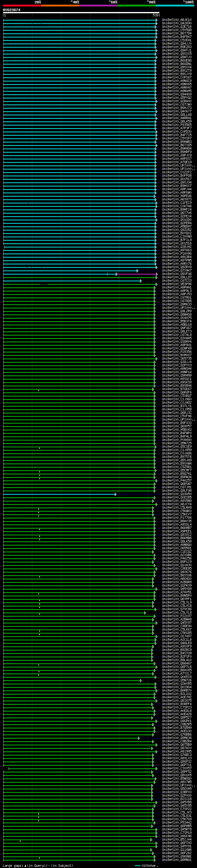
Task: Select hit label UniRef100_C0Z2F2
Action: [177, 172]
